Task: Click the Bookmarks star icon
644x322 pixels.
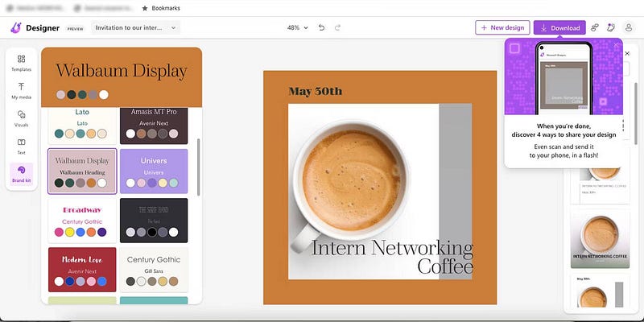Action: click(x=145, y=8)
